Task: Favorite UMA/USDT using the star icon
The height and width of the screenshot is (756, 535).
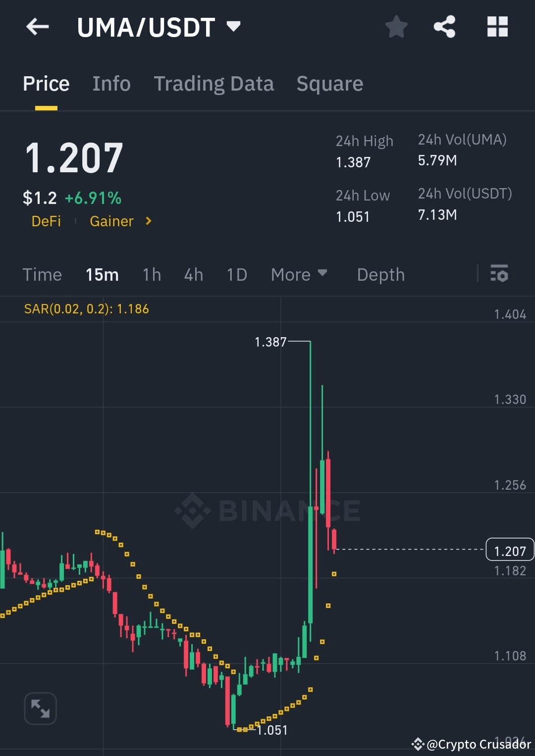Action: [x=396, y=27]
